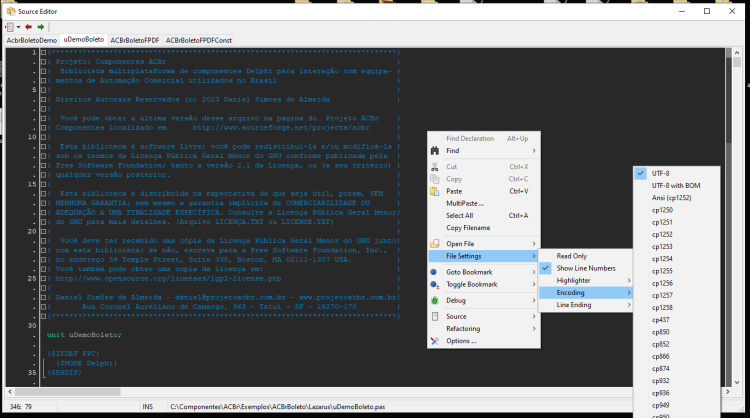Collapse the fold marker on line 1
This screenshot has width=750, height=418.
[x=43, y=52]
